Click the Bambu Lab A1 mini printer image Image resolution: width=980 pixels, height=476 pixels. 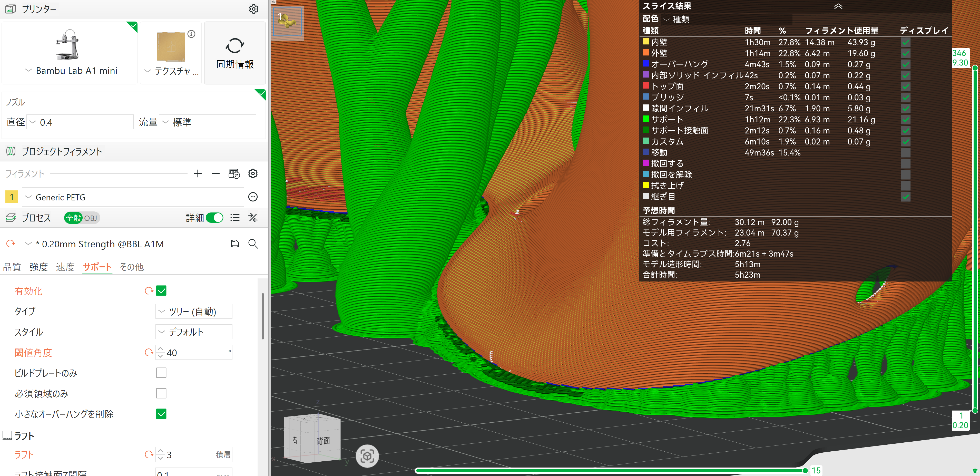[x=68, y=44]
